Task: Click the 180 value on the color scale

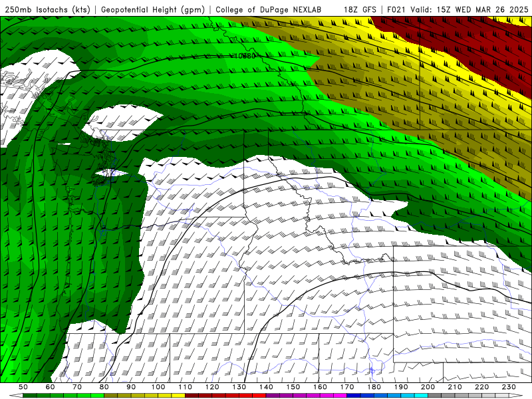Action: 374,387
